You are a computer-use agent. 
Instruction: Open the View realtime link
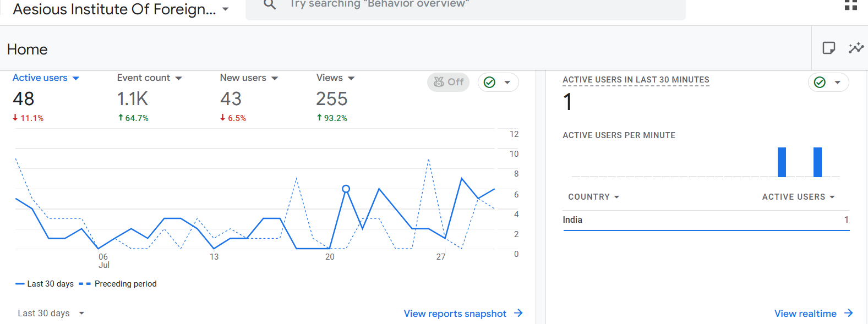[805, 314]
